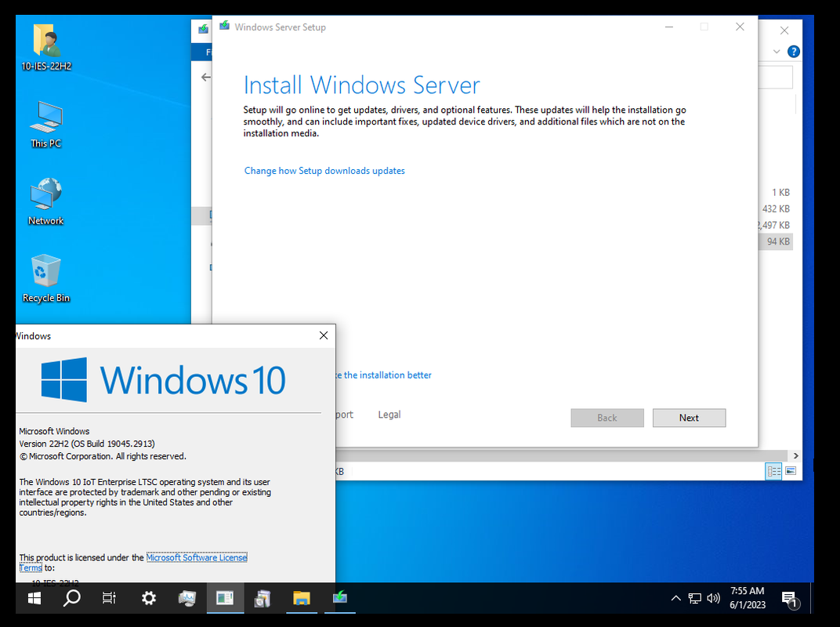Click the back arrow in File Explorer

point(206,77)
